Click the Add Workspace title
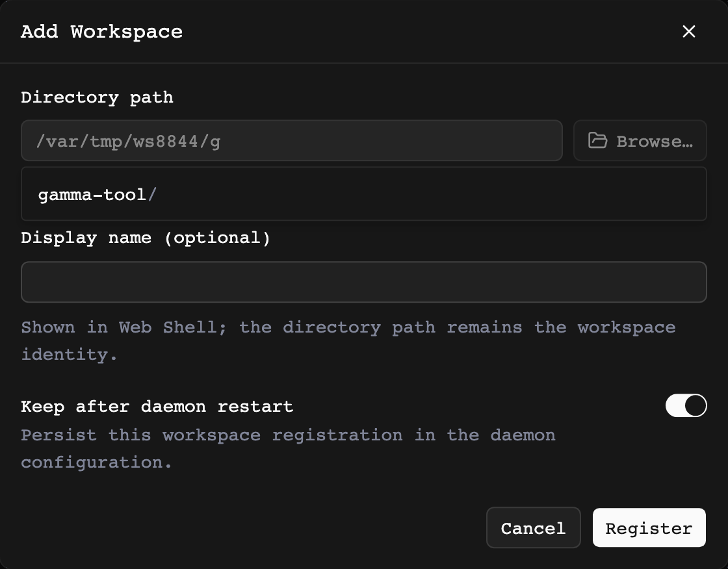Image resolution: width=728 pixels, height=569 pixels. click(101, 32)
